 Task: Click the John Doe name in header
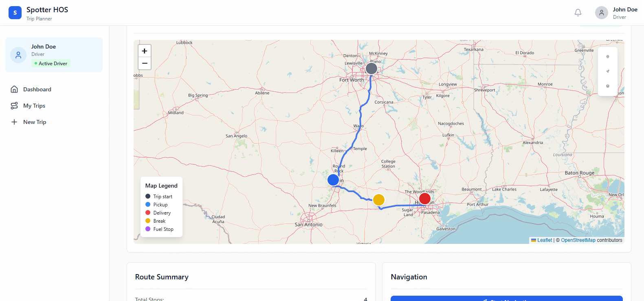click(625, 9)
